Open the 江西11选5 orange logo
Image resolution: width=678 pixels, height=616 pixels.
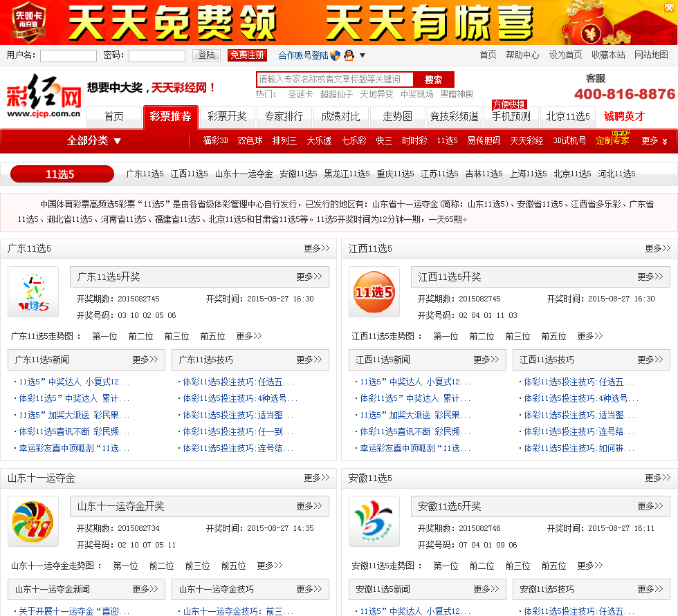[374, 292]
